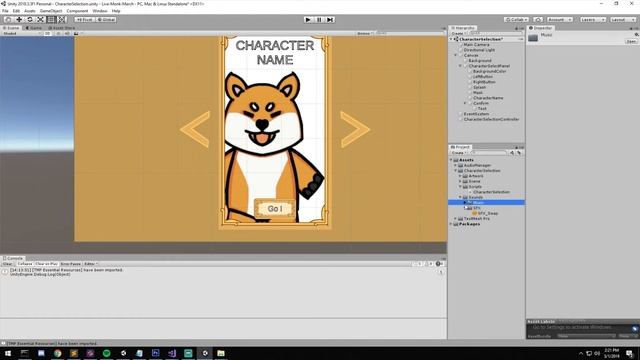Open the File menu
The height and width of the screenshot is (360, 640).
tap(5, 11)
